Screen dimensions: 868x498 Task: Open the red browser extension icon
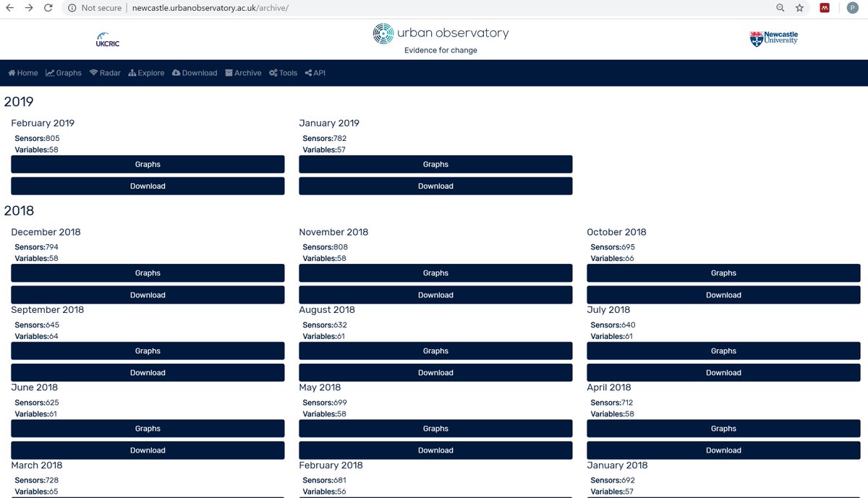pos(825,8)
